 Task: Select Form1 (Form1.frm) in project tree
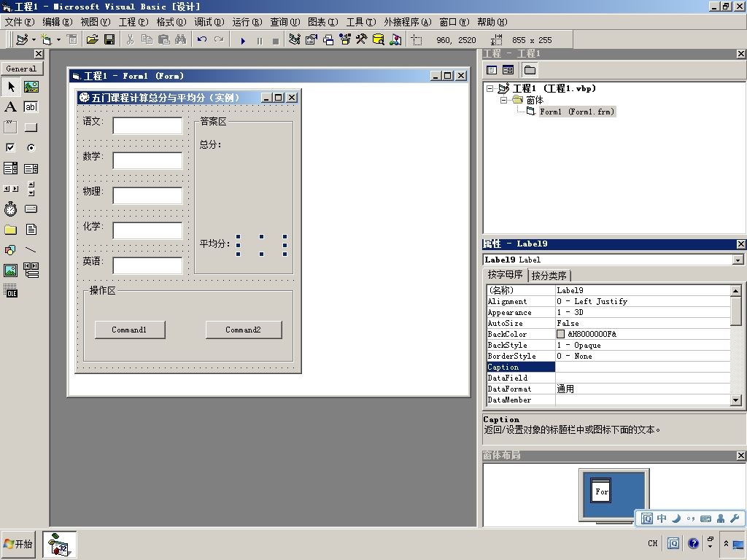[x=577, y=112]
